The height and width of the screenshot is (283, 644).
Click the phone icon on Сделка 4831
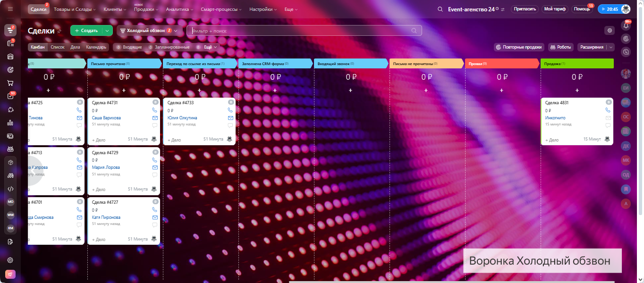(608, 110)
